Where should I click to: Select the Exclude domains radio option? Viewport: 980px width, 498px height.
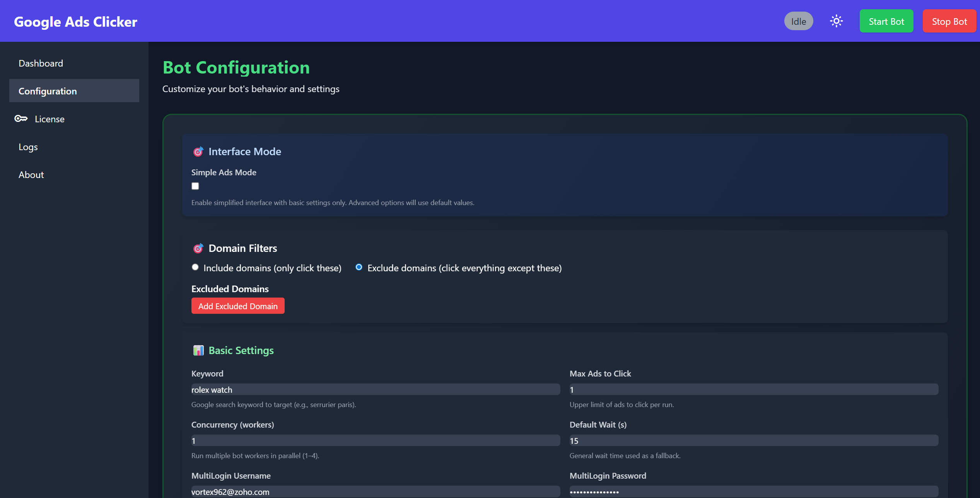point(359,267)
